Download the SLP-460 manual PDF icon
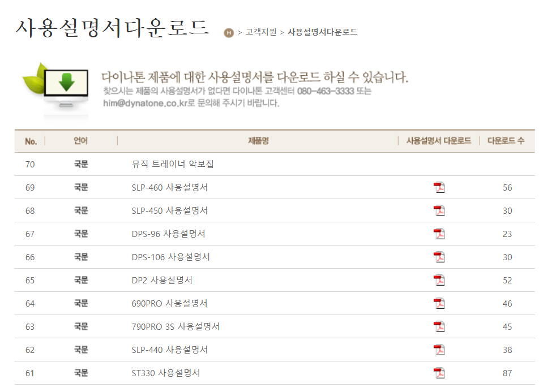 point(439,188)
